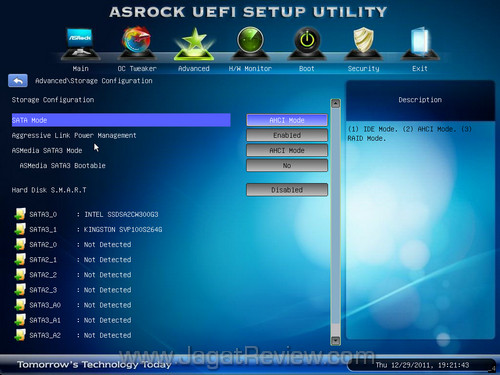Open the Boot power icon
Viewport: 500px width, 375px height.
click(307, 43)
